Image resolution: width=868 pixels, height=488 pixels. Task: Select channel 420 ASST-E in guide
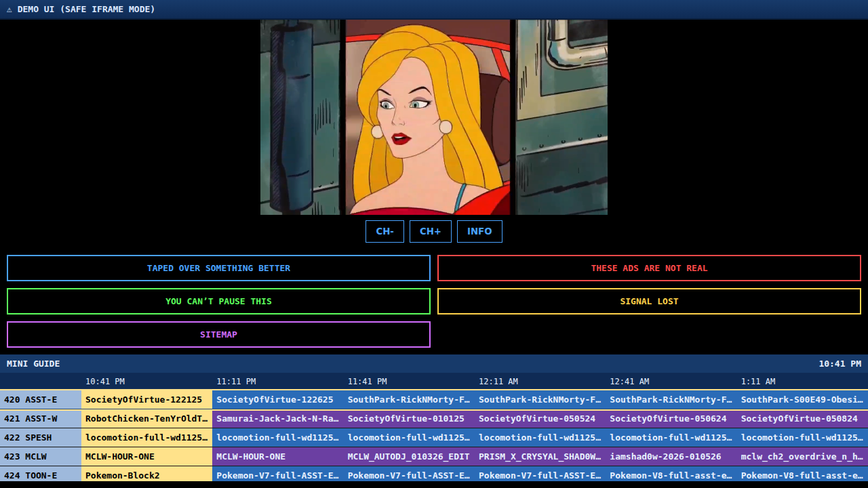click(41, 399)
